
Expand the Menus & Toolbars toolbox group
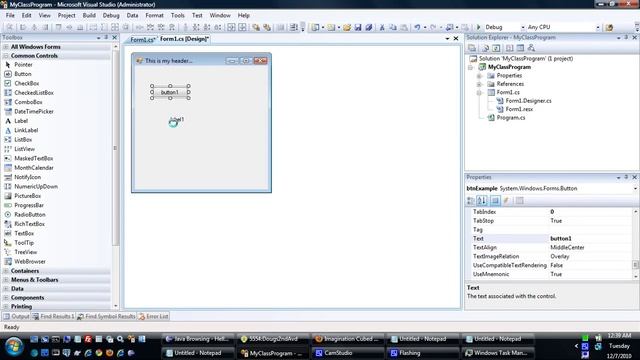(6, 280)
